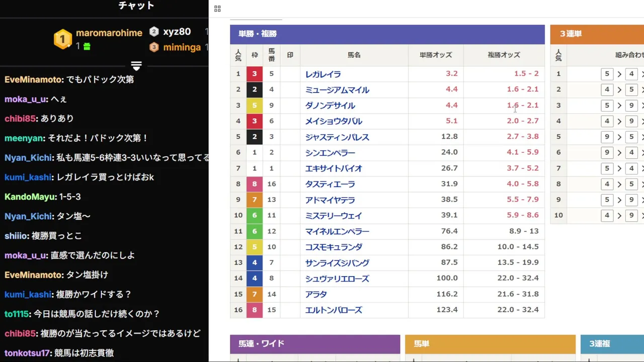Image resolution: width=644 pixels, height=362 pixels.
Task: Open horse コスモキュランダ page
Action: [x=334, y=247]
